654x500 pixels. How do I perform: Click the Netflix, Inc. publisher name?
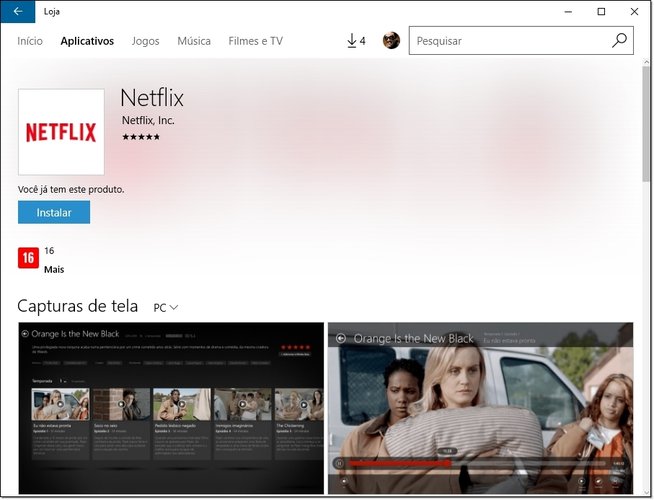(148, 121)
